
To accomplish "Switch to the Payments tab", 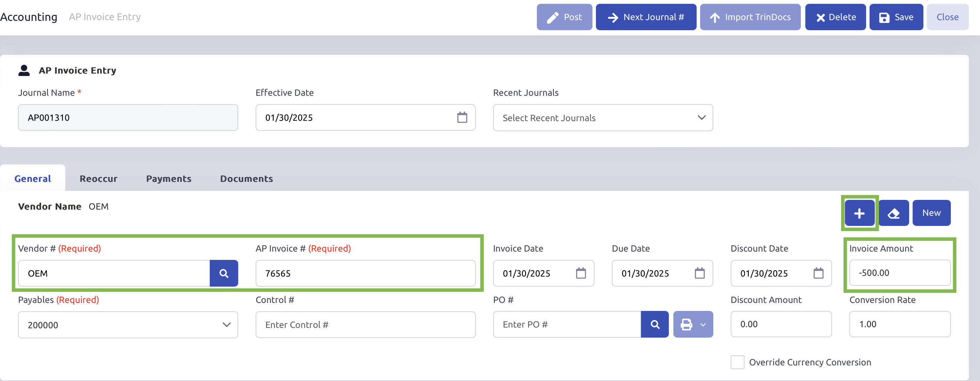I will [x=168, y=179].
